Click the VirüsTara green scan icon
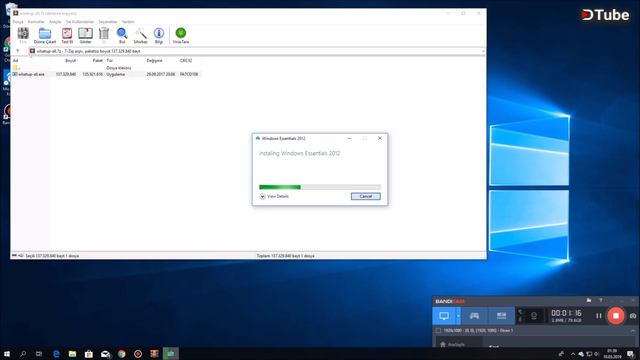 click(x=180, y=36)
